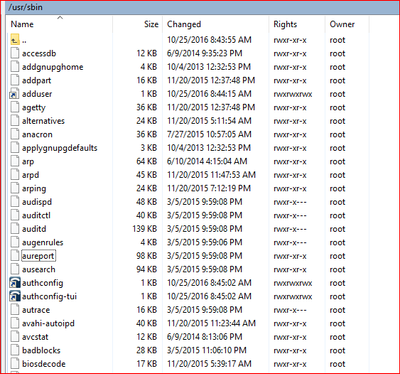Click the /usr/sbin path bar

point(200,7)
